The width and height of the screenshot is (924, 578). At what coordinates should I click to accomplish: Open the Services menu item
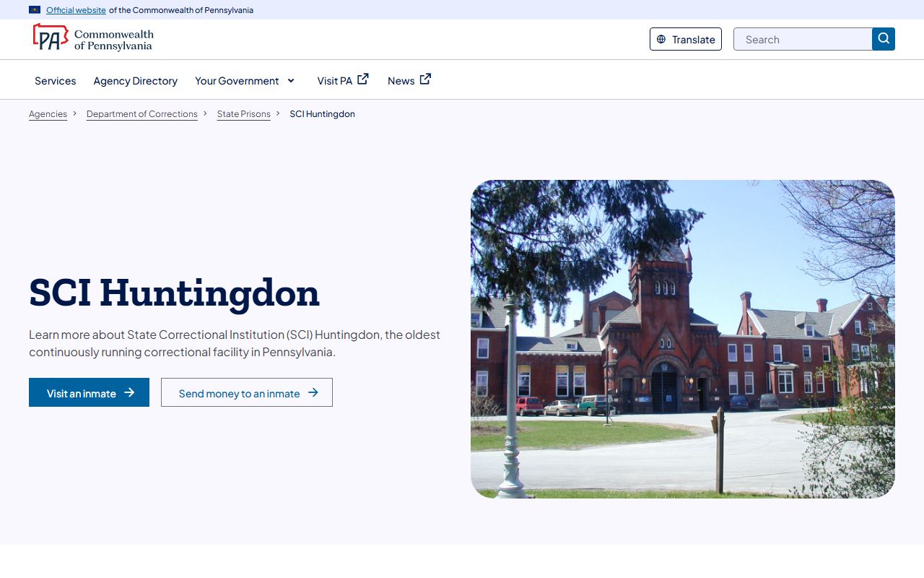[56, 81]
